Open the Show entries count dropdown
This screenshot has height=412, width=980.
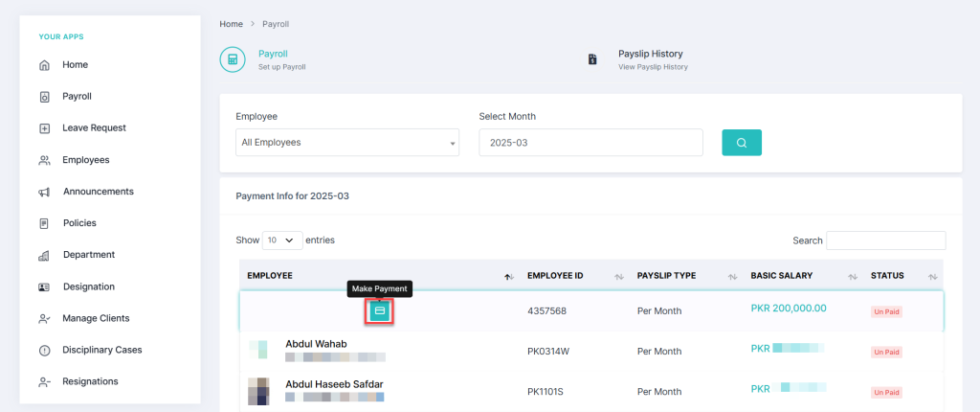282,240
